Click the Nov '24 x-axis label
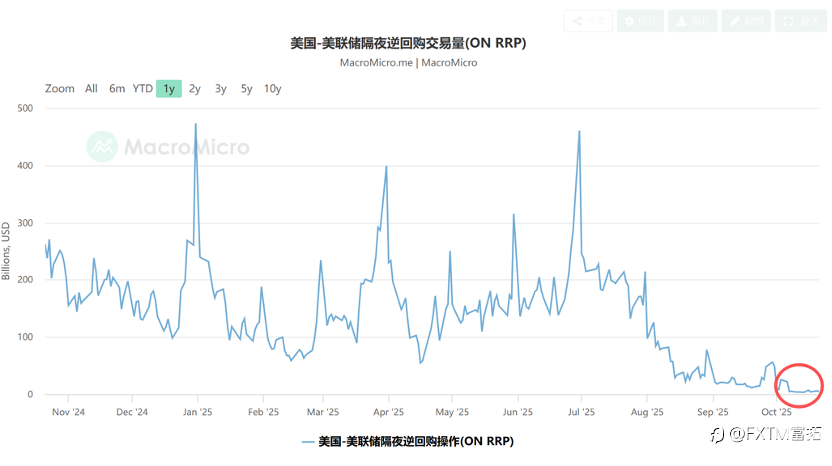 [68, 412]
